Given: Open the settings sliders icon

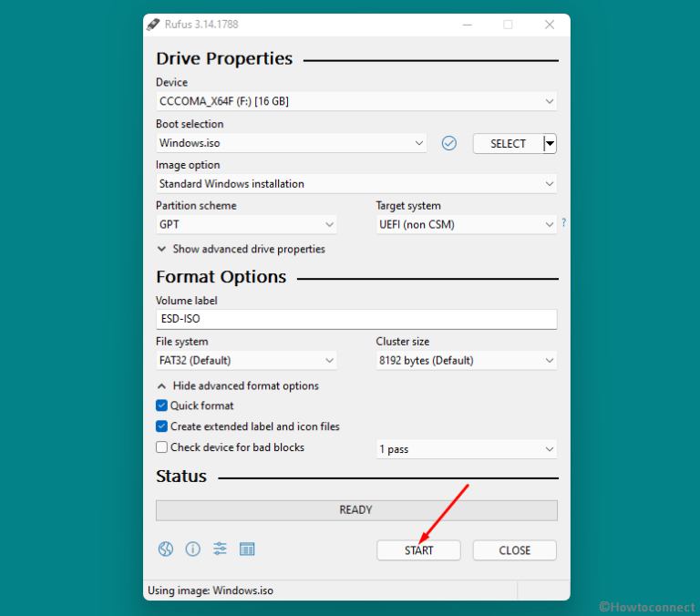Looking at the screenshot, I should pyautogui.click(x=220, y=549).
